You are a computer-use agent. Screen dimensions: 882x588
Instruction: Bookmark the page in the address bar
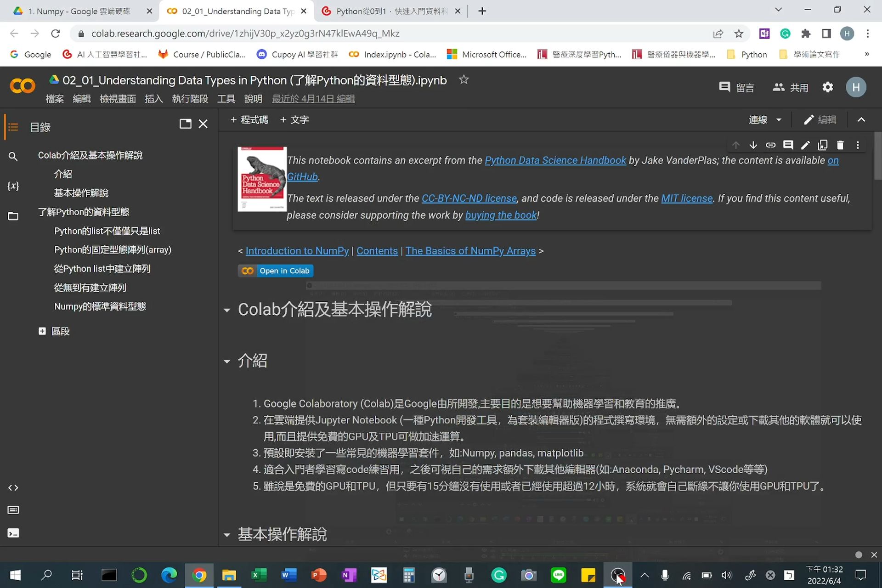pos(738,33)
